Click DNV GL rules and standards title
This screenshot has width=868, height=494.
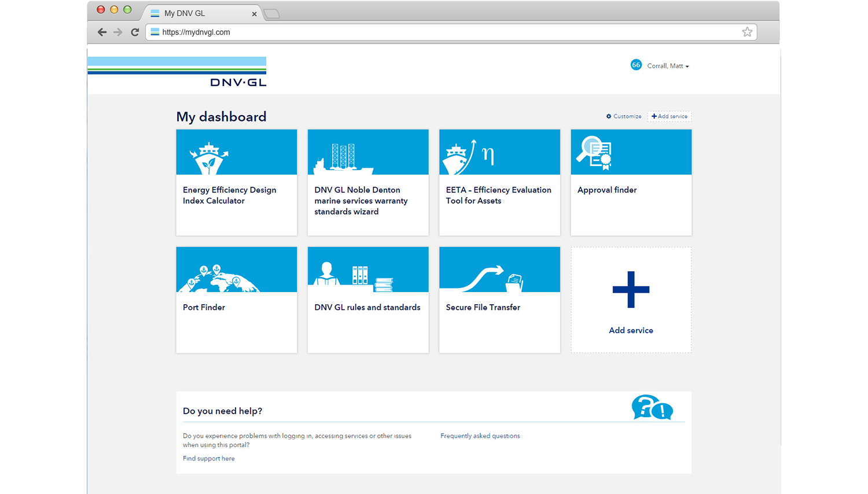click(367, 308)
